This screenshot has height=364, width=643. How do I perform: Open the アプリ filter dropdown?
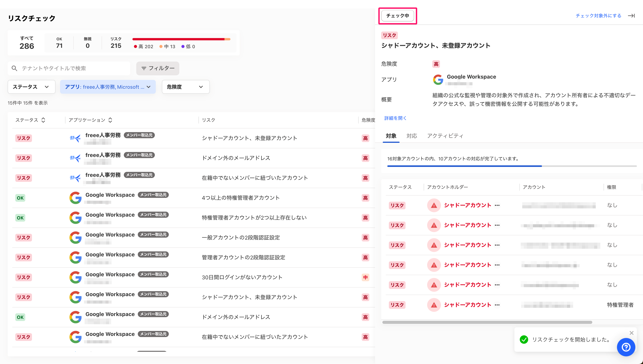coord(108,87)
